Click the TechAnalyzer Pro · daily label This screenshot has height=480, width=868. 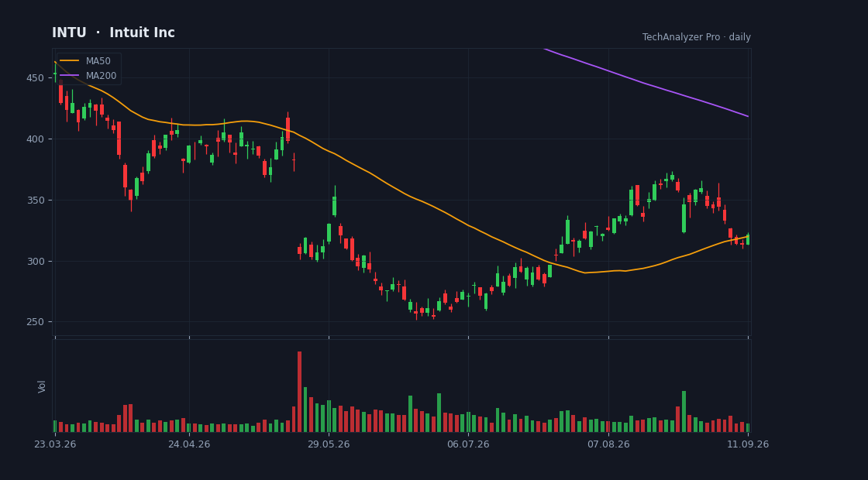[697, 37]
